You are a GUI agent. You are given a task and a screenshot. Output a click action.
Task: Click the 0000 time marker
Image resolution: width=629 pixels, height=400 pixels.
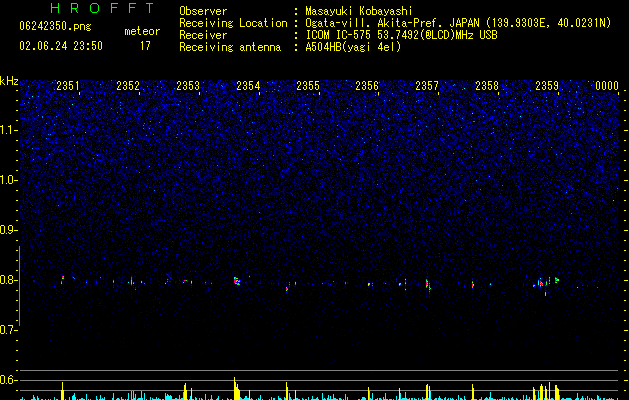pyautogui.click(x=607, y=86)
